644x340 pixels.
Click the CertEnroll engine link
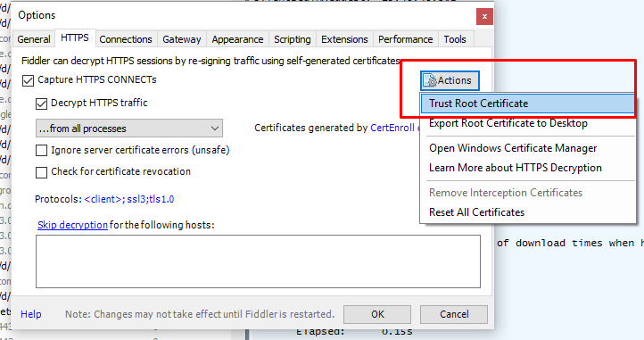395,128
